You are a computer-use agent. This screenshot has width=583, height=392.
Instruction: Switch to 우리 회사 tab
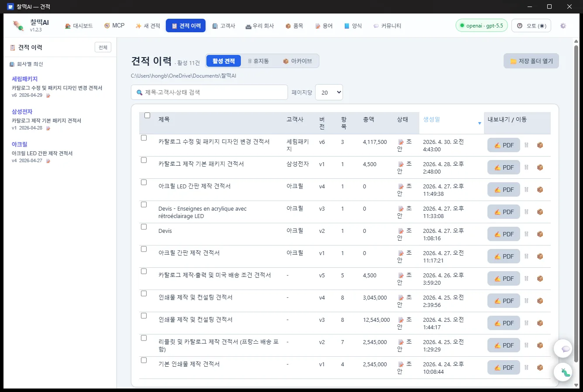(x=260, y=26)
